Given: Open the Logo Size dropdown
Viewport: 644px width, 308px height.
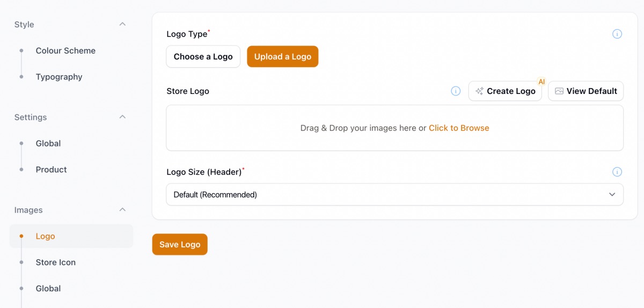Looking at the screenshot, I should tap(395, 194).
